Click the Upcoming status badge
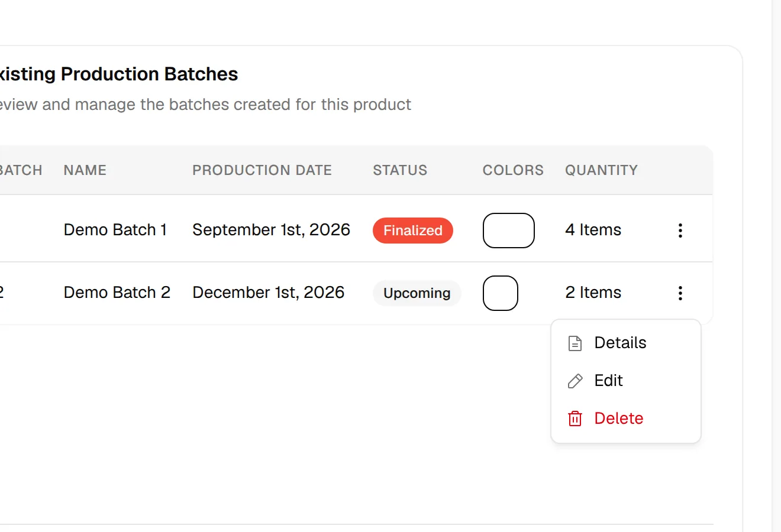This screenshot has width=781, height=532. (x=417, y=293)
